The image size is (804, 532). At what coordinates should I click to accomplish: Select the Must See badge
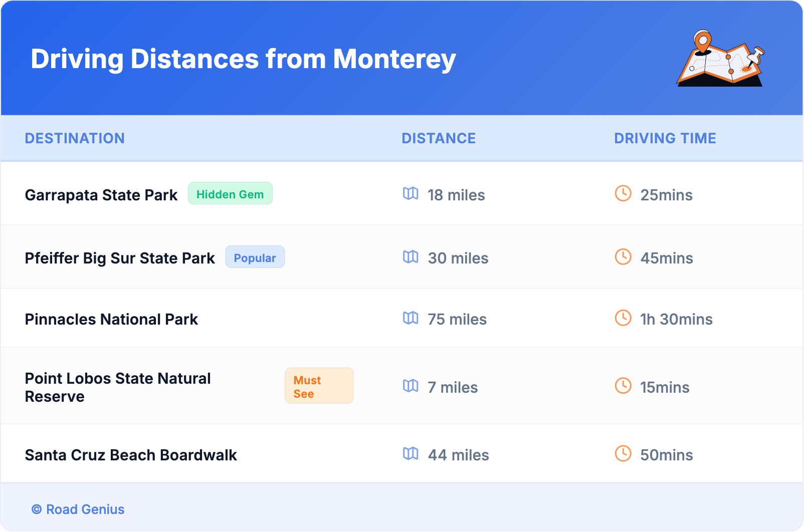point(319,386)
